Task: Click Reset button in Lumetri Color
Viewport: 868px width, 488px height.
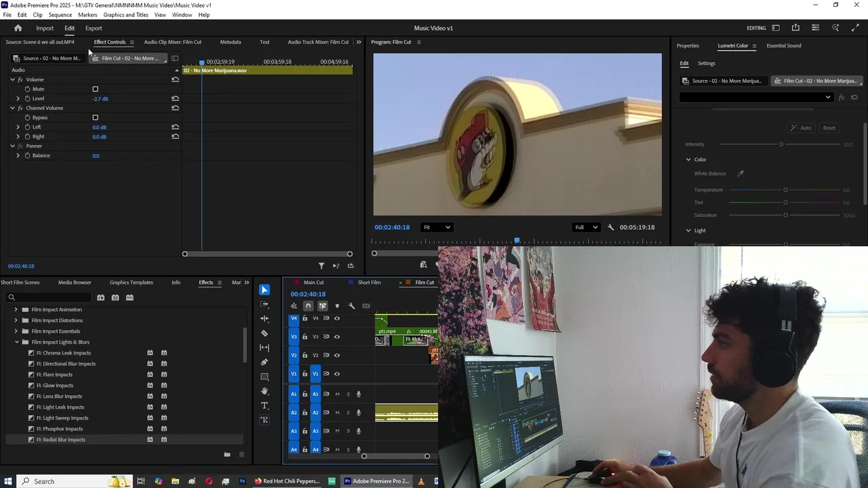Action: 829,128
